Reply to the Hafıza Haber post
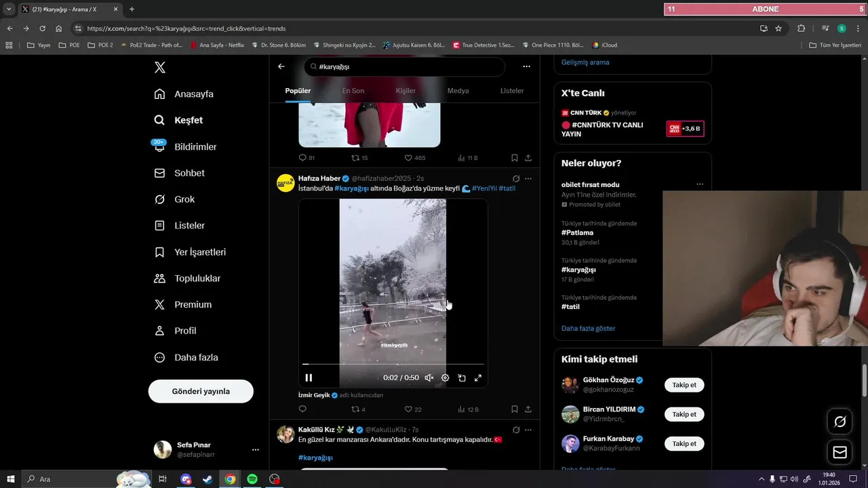This screenshot has width=868, height=488. point(302,409)
